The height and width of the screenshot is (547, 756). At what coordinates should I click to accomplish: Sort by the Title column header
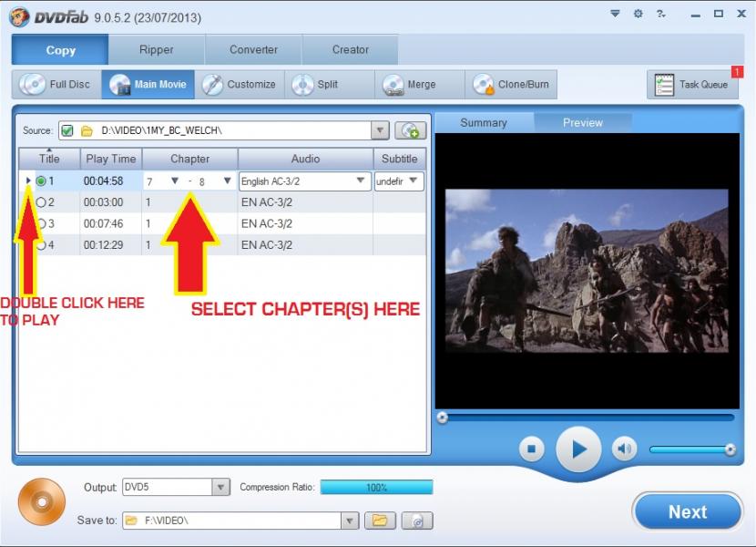pyautogui.click(x=49, y=159)
